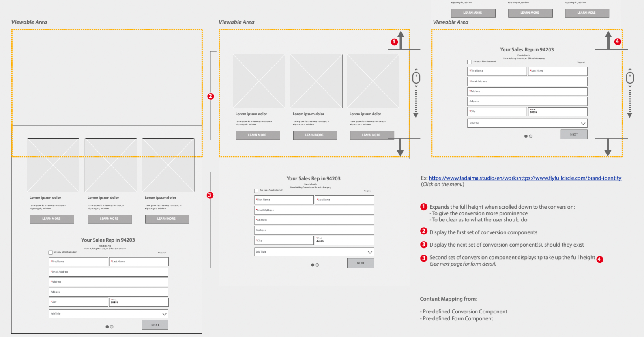Click required Address field in middle wireframe
Image resolution: width=644 pixels, height=337 pixels.
click(314, 220)
